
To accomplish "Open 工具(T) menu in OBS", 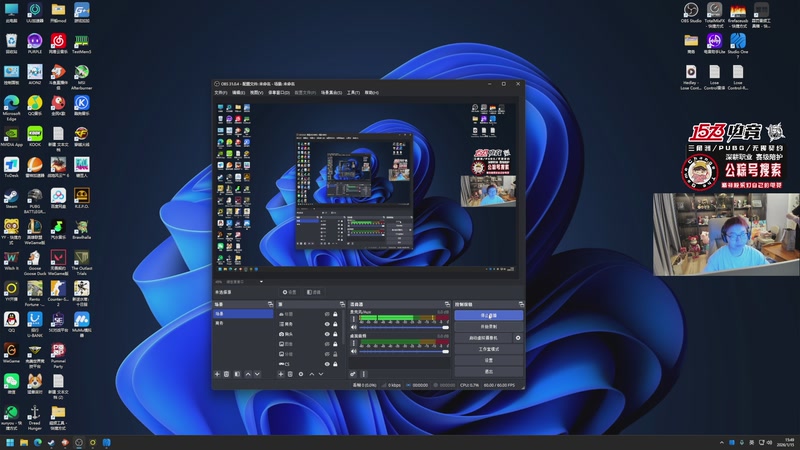I will click(x=353, y=92).
